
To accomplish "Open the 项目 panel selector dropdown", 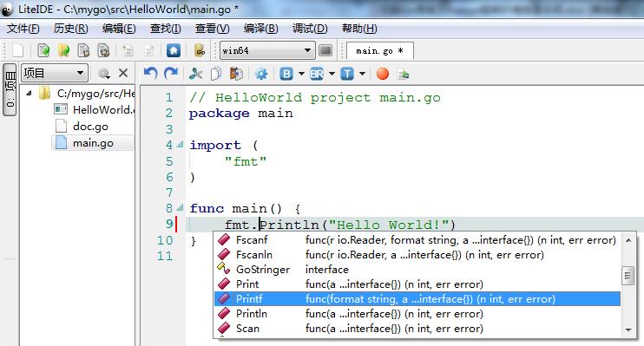I will coord(54,73).
